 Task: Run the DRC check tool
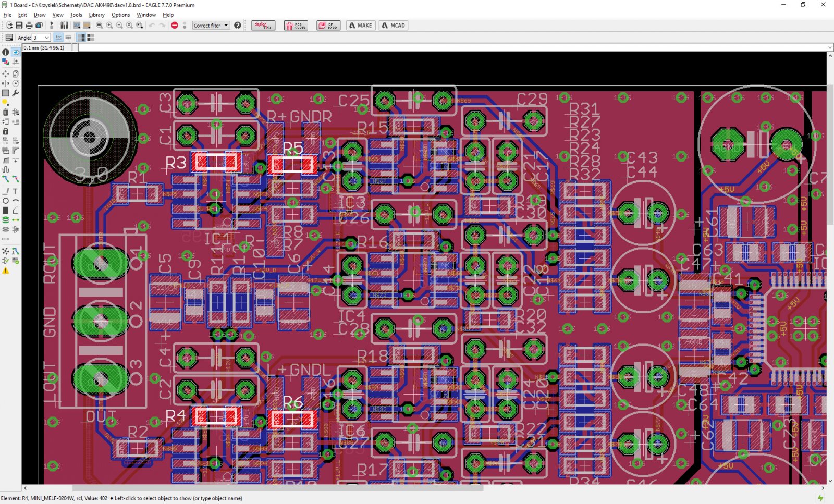tap(16, 261)
